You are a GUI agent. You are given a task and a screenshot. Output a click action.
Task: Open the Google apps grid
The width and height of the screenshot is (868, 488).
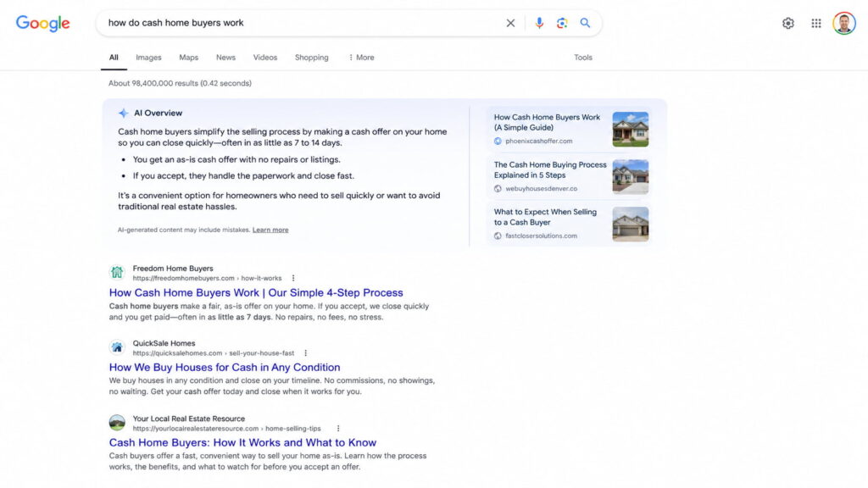(816, 23)
